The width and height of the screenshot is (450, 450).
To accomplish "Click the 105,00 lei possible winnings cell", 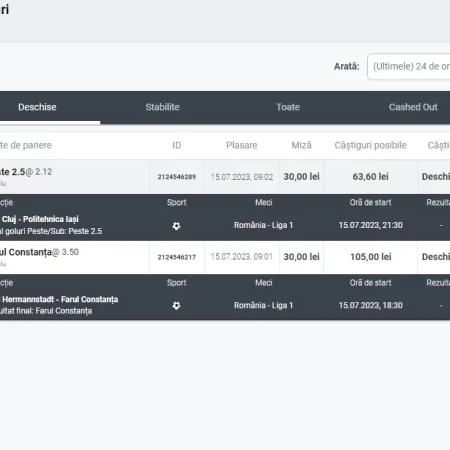I will [371, 257].
